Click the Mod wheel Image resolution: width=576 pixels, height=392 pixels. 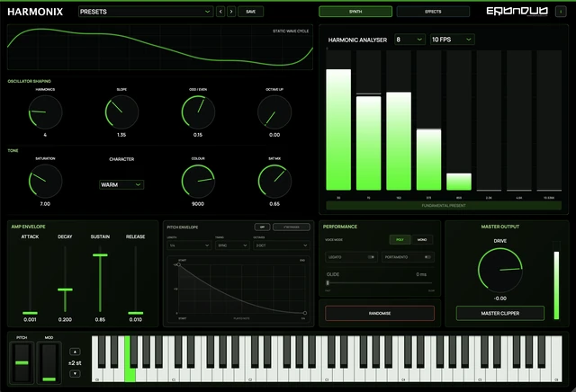tap(49, 362)
